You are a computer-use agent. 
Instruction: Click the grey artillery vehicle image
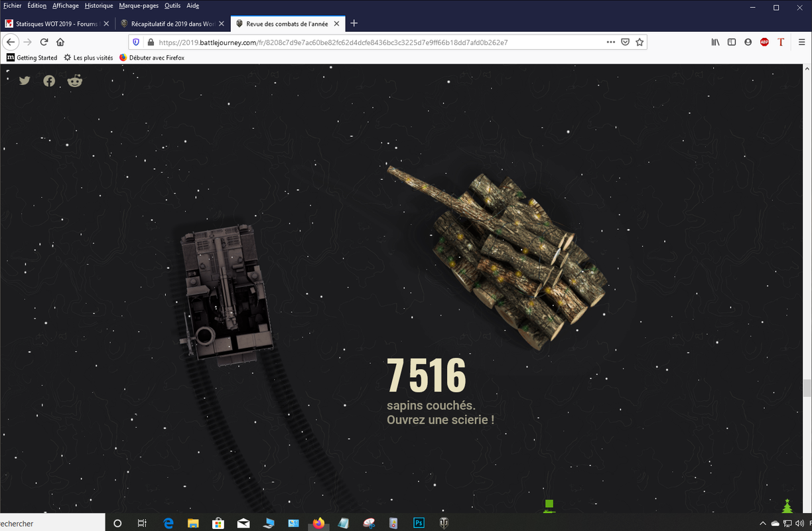(227, 295)
